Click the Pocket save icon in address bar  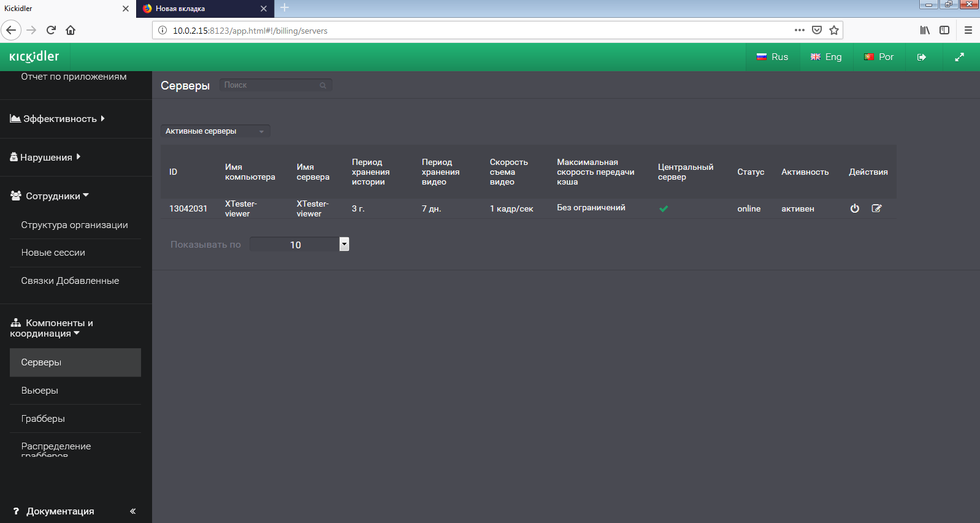pos(817,30)
